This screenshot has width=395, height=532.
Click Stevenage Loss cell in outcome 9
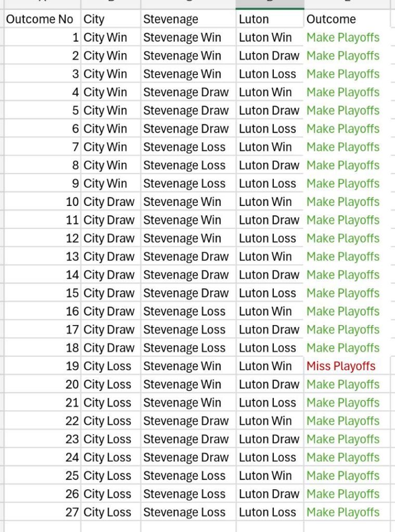click(x=184, y=184)
